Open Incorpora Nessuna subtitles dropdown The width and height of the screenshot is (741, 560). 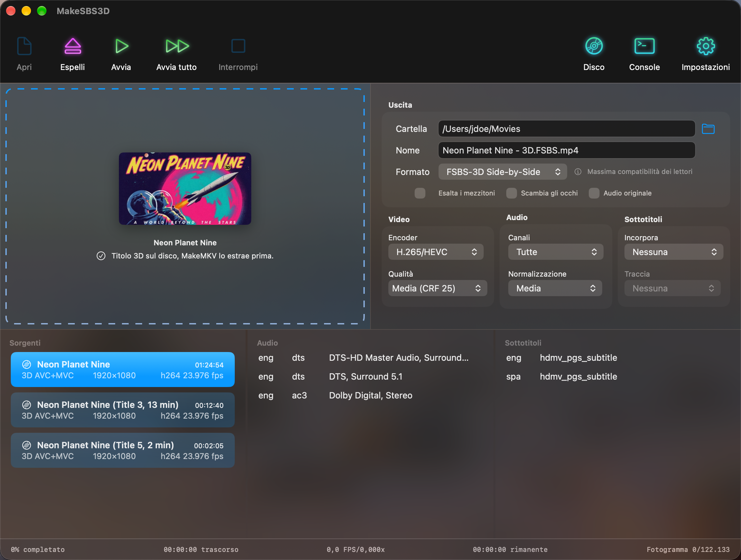[674, 252]
